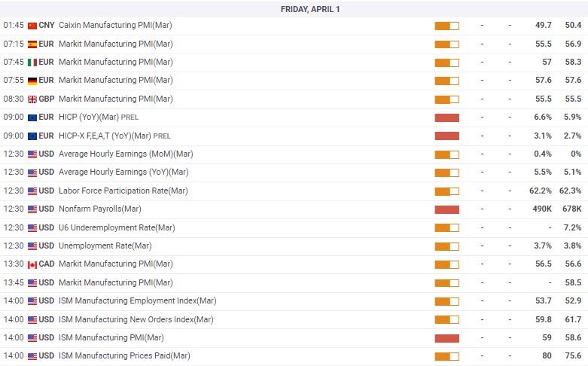The image size is (588, 366).
Task: Click the UK flag beside GBP
Action: [x=32, y=99]
